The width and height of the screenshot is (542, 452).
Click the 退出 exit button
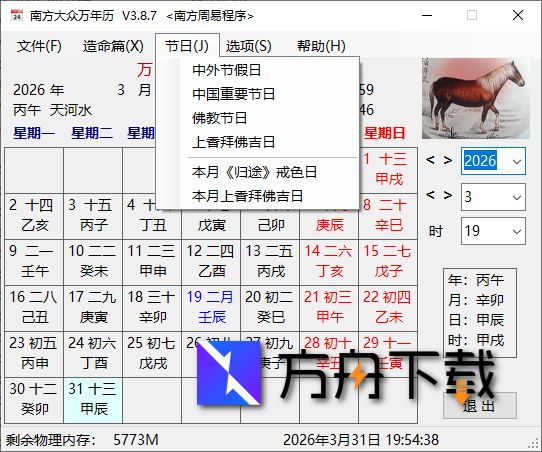[x=480, y=405]
